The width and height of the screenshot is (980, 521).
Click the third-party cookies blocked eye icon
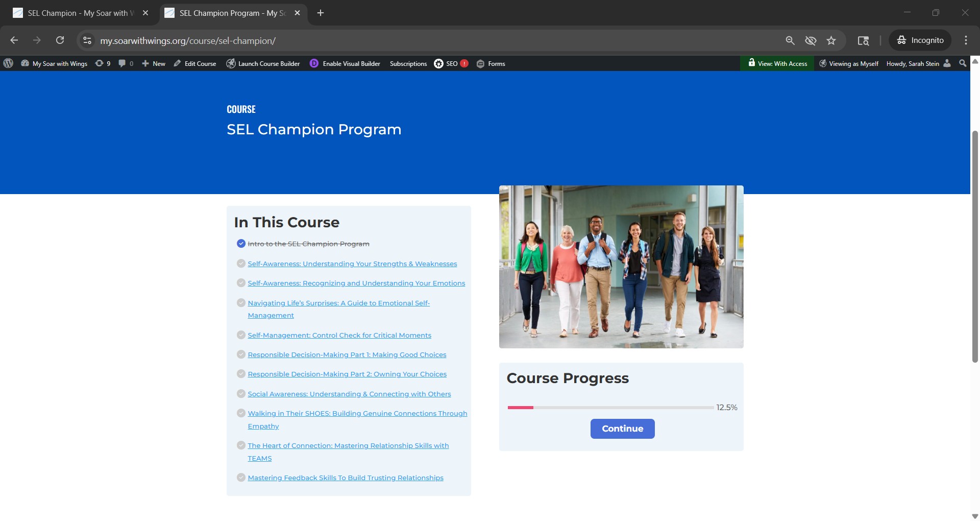click(x=811, y=40)
